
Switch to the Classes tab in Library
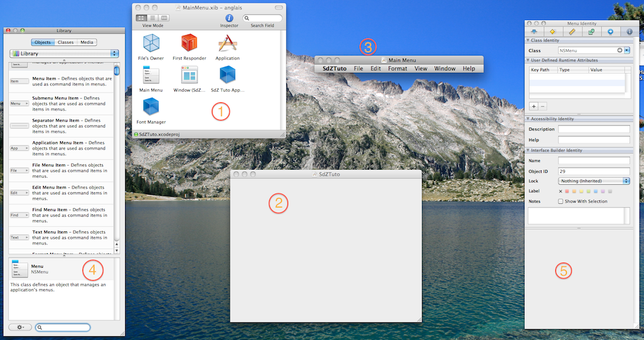click(65, 42)
